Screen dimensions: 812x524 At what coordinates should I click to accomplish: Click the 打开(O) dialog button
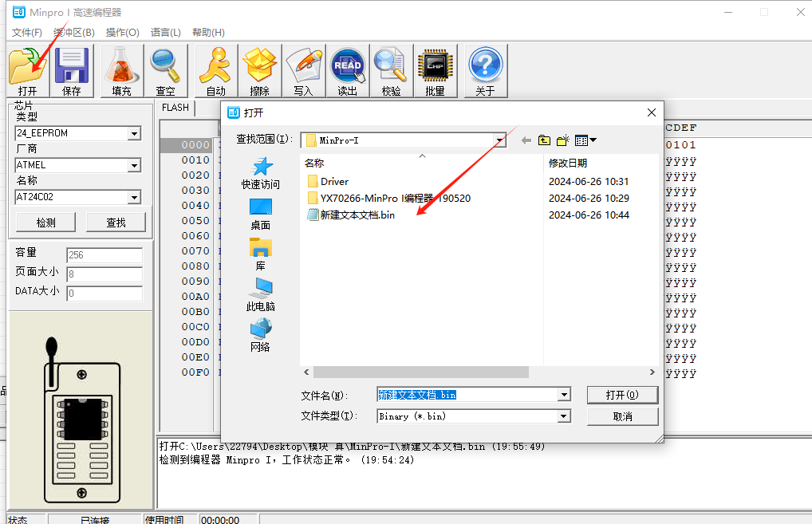[x=622, y=395]
